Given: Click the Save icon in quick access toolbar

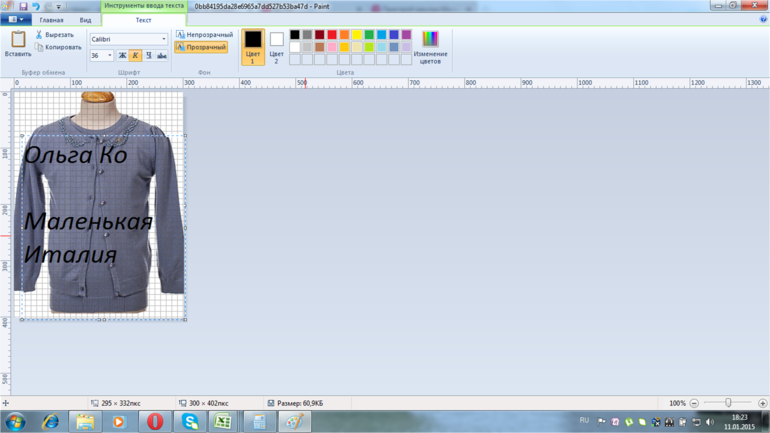Looking at the screenshot, I should [x=23, y=6].
